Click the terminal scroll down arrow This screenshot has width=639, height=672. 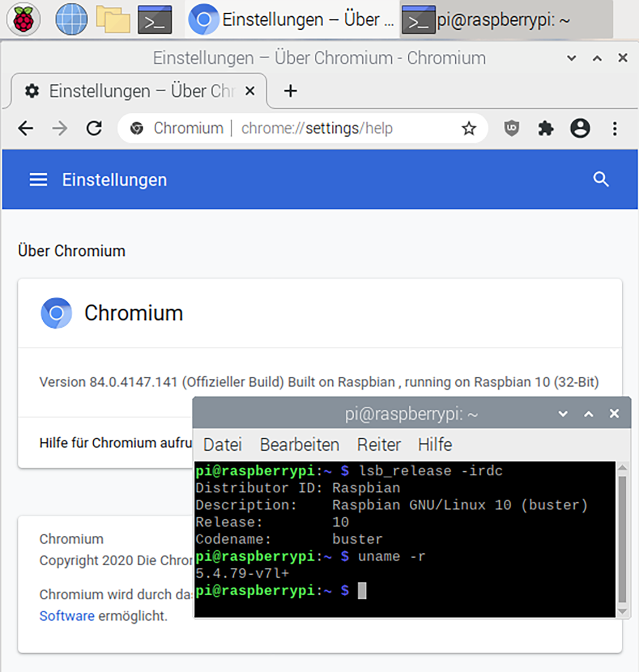(x=622, y=611)
